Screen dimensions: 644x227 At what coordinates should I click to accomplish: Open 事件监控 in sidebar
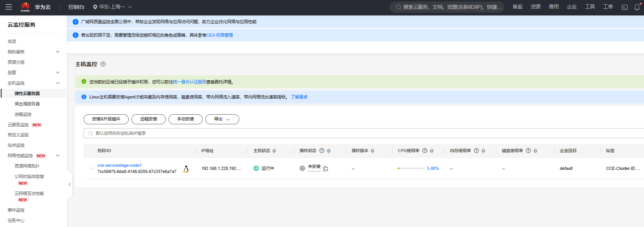coord(16,210)
